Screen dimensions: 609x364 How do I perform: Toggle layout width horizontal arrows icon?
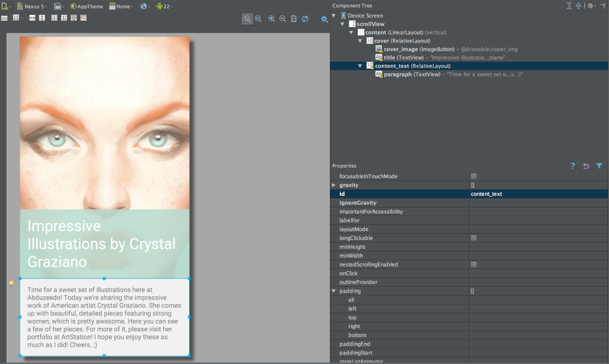pos(32,18)
